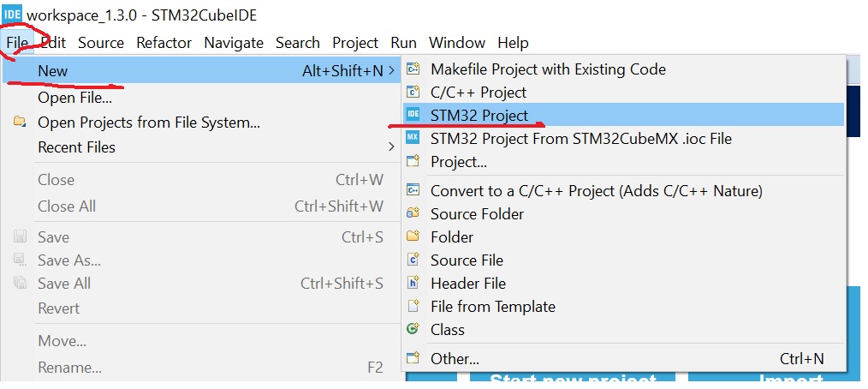Click the STM32CubeMX .ioc project MX icon
Viewport: 868px width, 389px height.
(413, 138)
